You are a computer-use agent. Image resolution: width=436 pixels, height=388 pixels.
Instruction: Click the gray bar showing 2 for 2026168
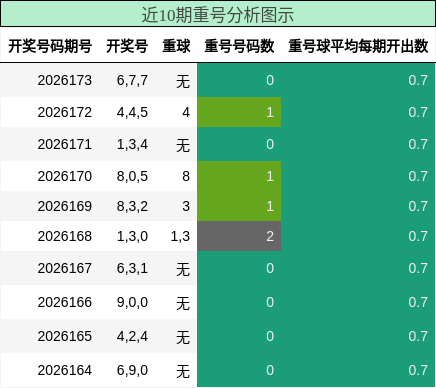click(239, 236)
